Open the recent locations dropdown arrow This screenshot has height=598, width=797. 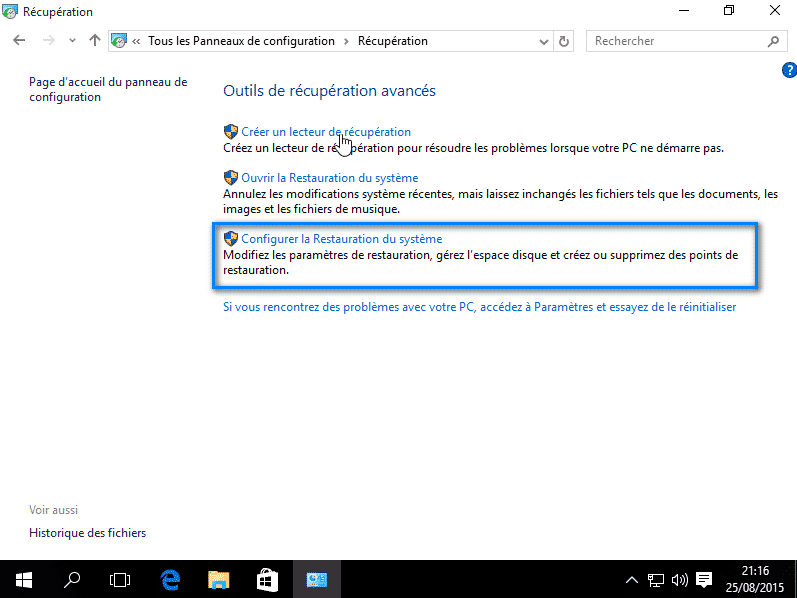(x=72, y=41)
